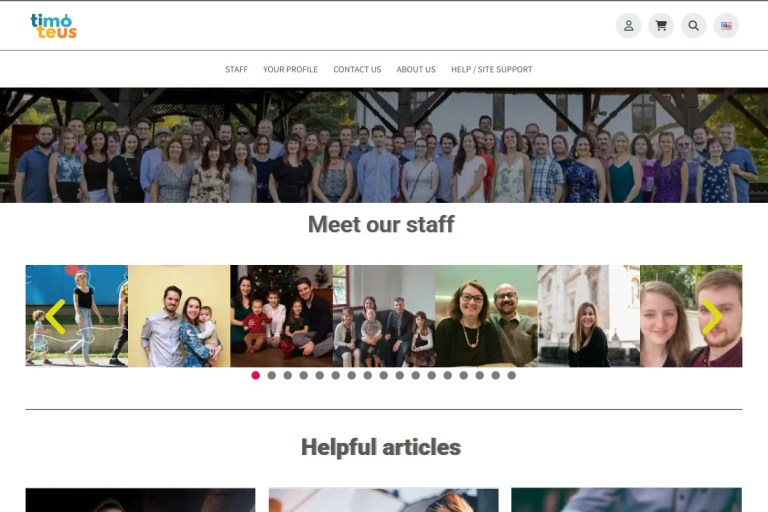Open the ABOUT US page
This screenshot has height=512, width=768.
416,70
